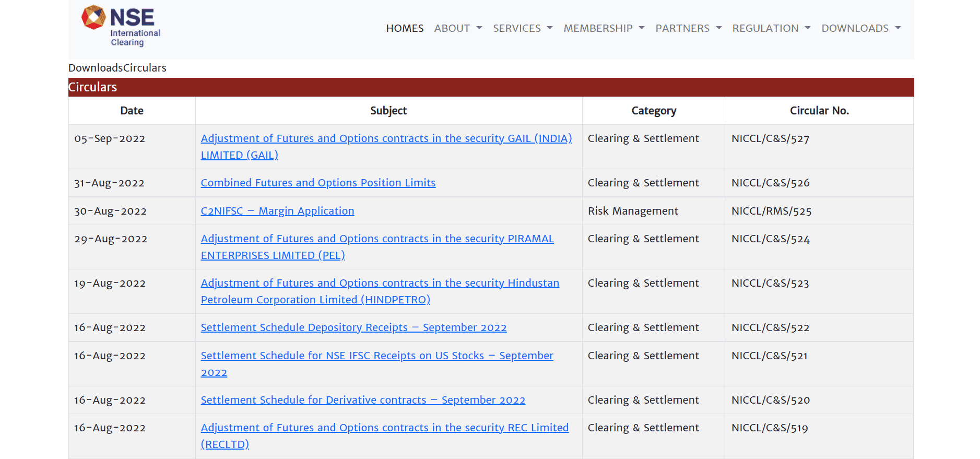Expand the ABOUT dropdown menu

point(458,28)
